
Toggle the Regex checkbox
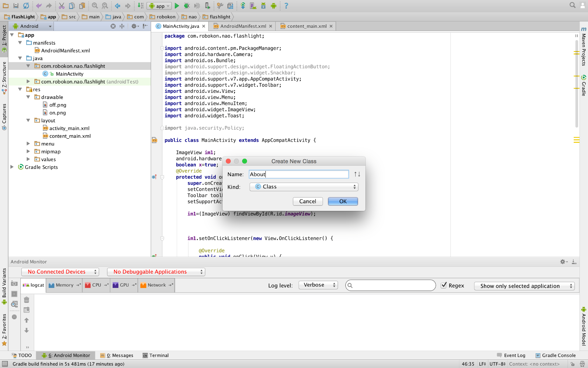tap(444, 285)
